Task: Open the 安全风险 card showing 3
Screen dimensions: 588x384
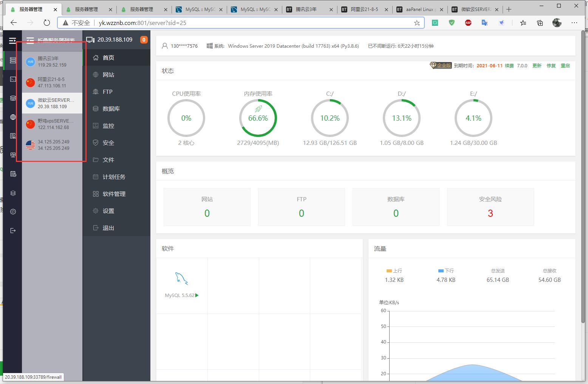Action: point(491,207)
